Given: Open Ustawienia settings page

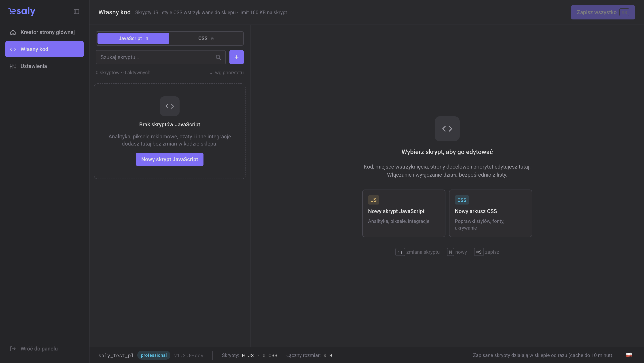Looking at the screenshot, I should 44,66.
